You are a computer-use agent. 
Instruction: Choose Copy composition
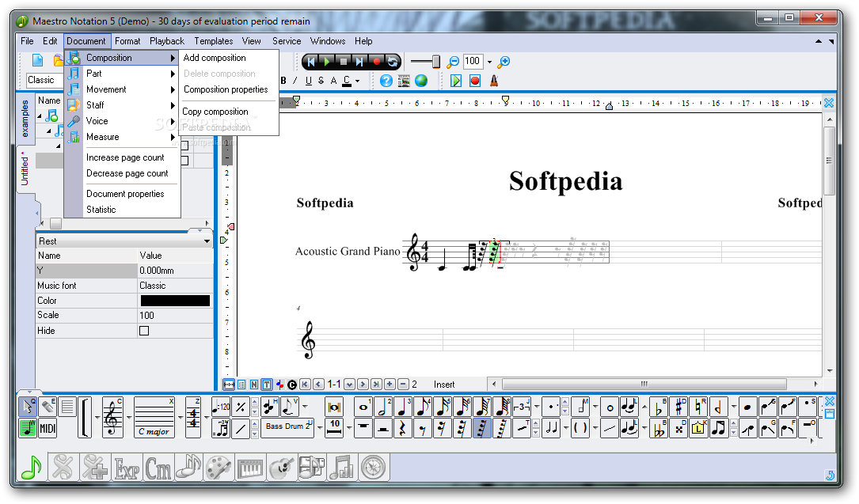click(x=229, y=112)
